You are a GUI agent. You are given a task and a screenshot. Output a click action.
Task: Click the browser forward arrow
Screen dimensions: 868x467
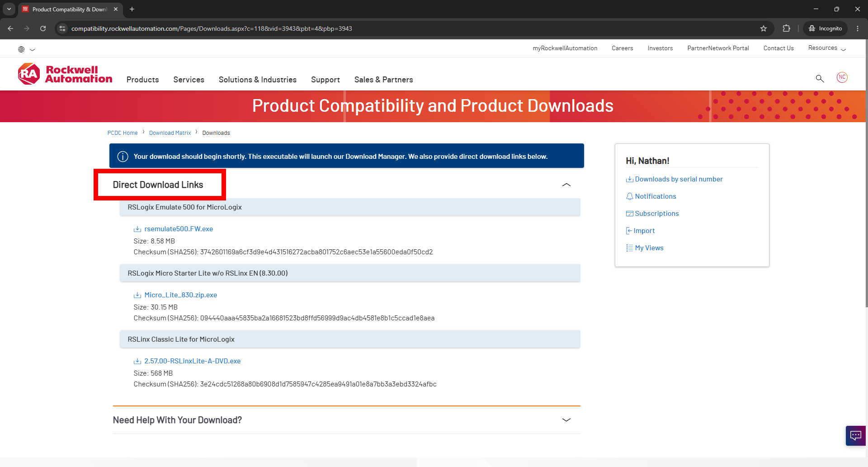point(27,29)
